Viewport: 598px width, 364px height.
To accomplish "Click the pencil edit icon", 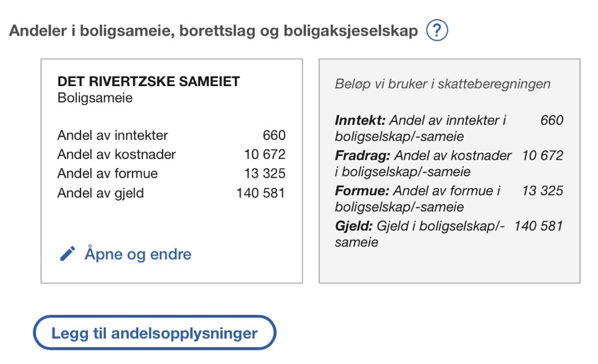I will pyautogui.click(x=68, y=254).
